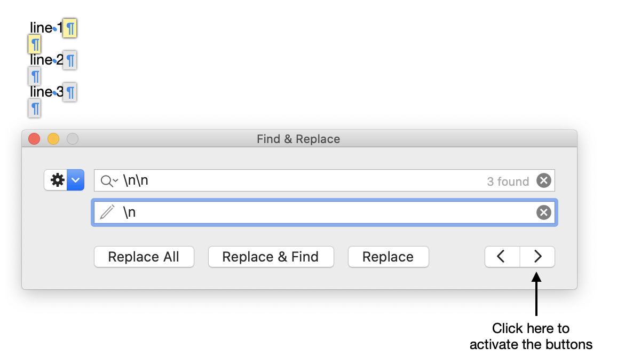Minimize the Find & Replace window
Viewport: 617px width, 364px height.
click(53, 139)
